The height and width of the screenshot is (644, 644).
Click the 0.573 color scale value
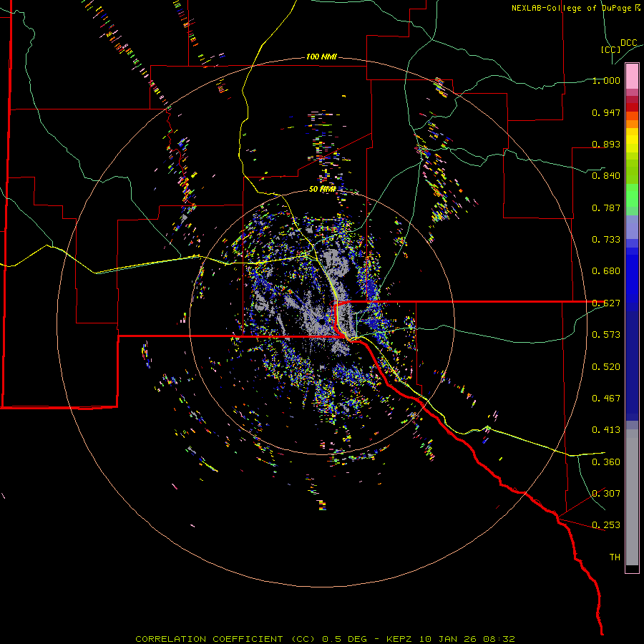606,335
